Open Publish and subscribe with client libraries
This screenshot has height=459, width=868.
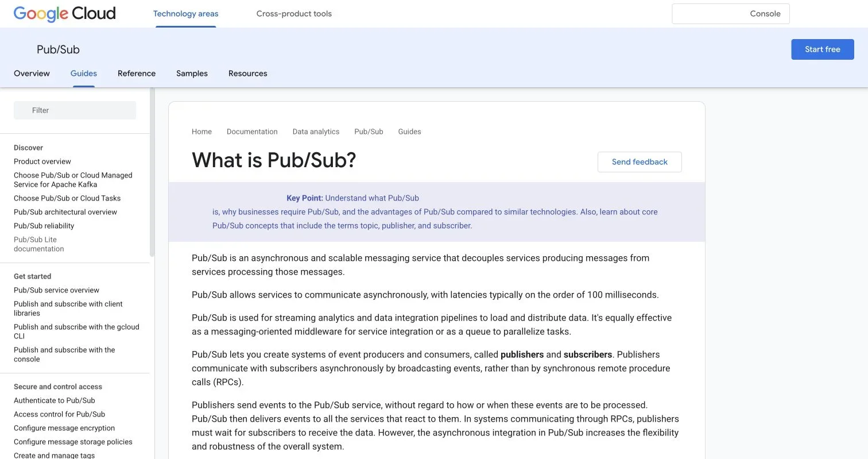tap(68, 308)
